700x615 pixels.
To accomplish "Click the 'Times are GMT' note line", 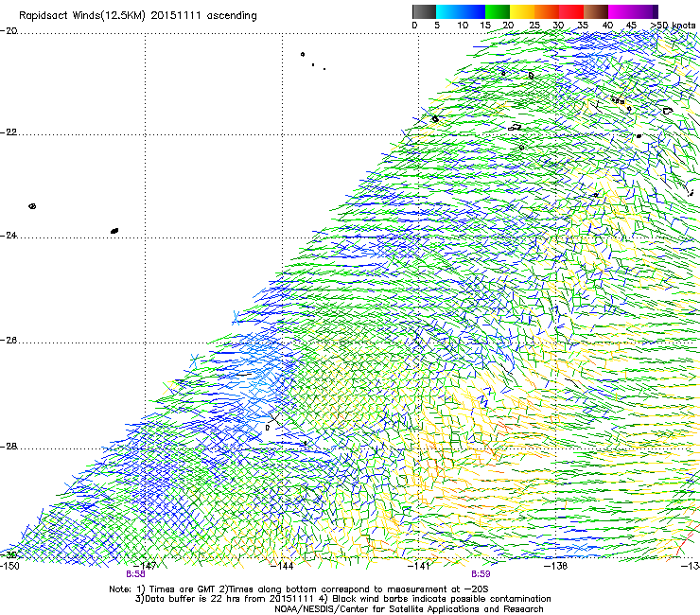I will pos(299,589).
